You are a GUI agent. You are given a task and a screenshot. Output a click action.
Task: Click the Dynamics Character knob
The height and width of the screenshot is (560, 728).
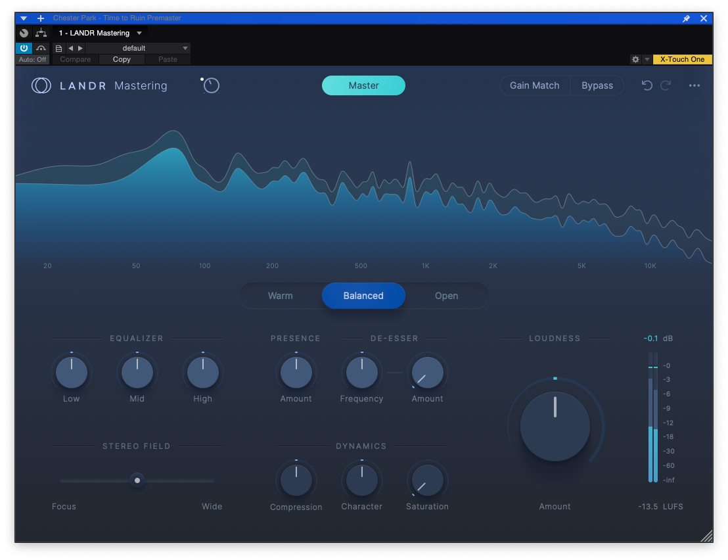click(x=361, y=480)
